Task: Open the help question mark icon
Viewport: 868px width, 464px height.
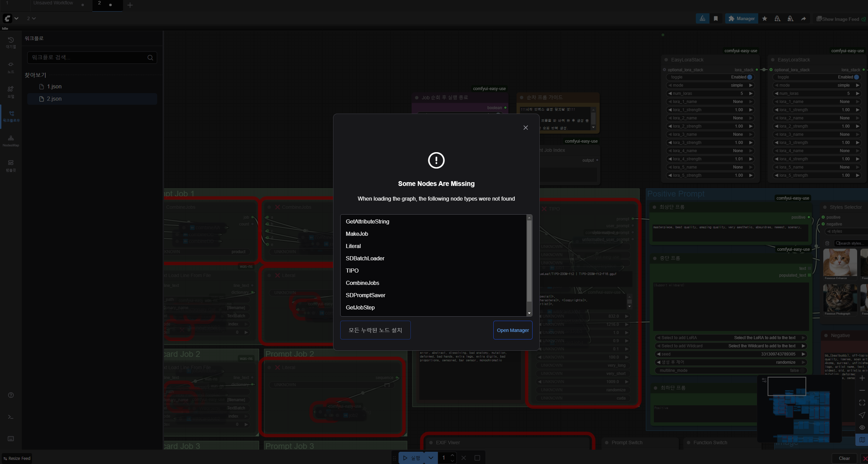Action: [11, 395]
